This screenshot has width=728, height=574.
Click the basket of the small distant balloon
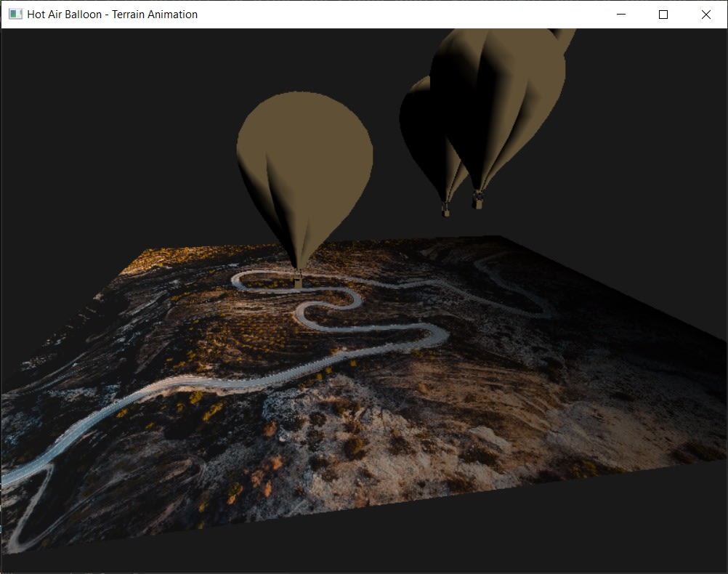[x=445, y=211]
